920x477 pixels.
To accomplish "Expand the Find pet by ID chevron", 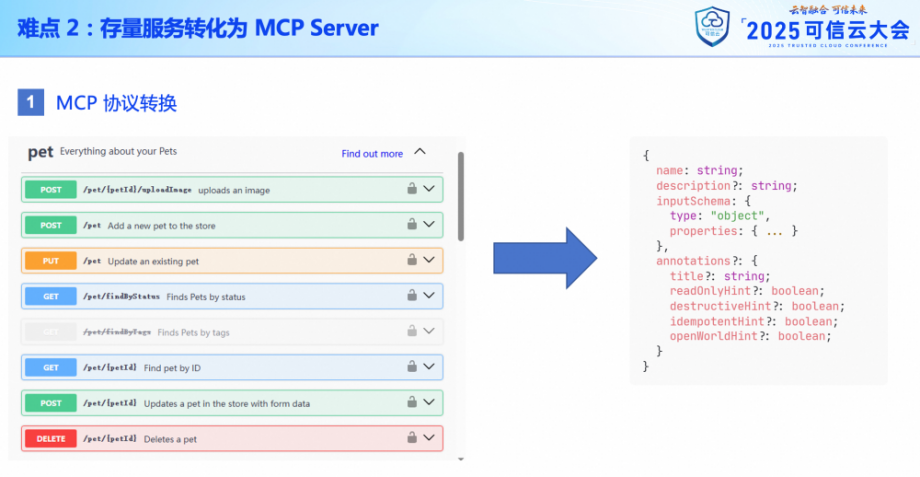I will (x=429, y=367).
